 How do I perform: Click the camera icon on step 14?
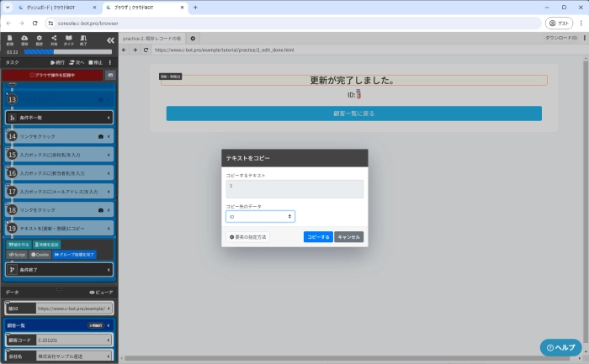[101, 135]
